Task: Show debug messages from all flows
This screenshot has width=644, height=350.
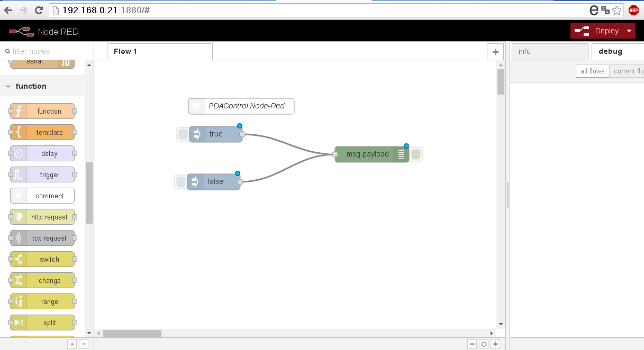Action: point(592,71)
